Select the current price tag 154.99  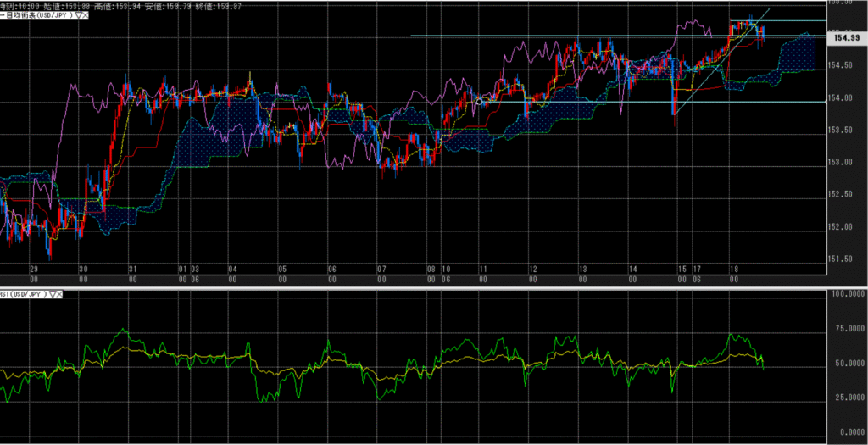(x=847, y=38)
